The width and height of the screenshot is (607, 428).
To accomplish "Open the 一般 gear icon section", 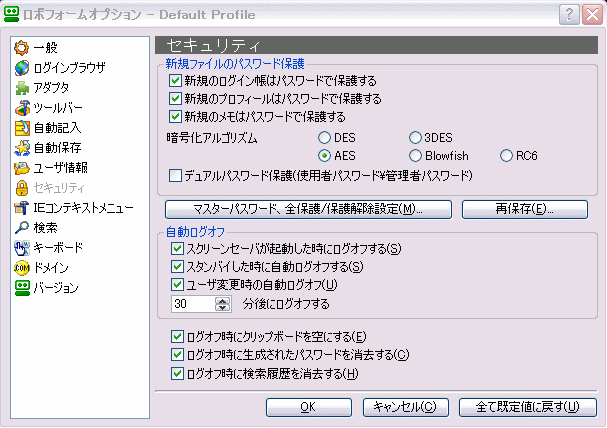I will [x=21, y=48].
